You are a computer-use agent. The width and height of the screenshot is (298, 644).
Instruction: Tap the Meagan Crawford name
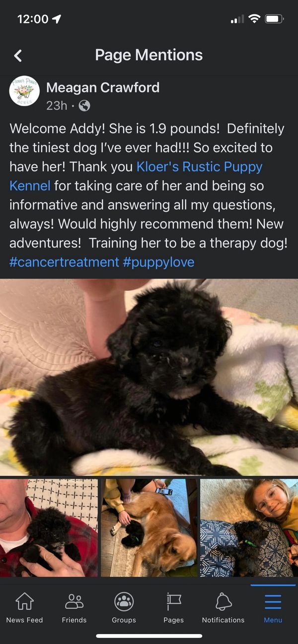103,88
